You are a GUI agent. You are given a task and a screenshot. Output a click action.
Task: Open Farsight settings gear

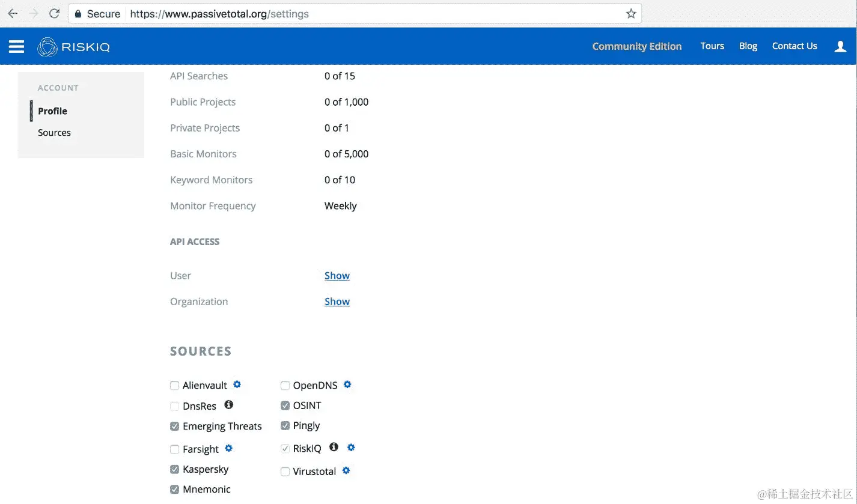point(228,448)
